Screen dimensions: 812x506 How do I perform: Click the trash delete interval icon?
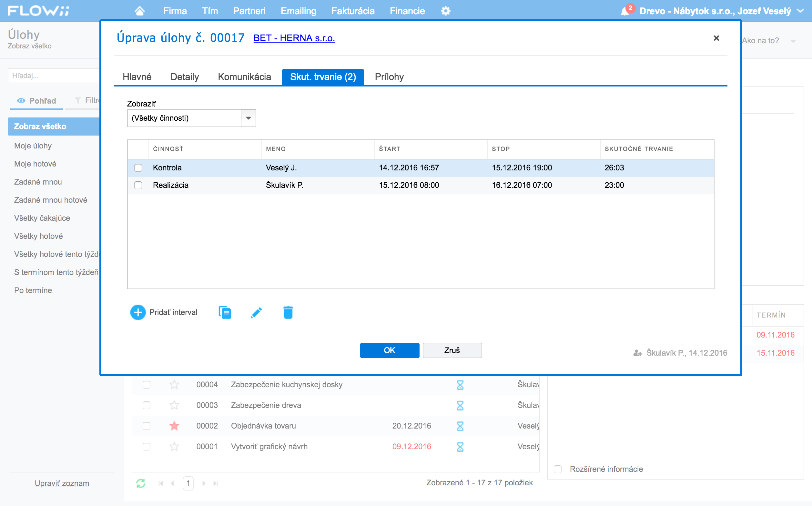click(x=288, y=312)
